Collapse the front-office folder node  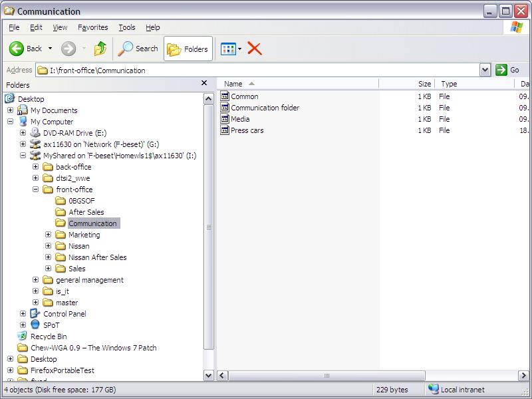click(x=36, y=190)
